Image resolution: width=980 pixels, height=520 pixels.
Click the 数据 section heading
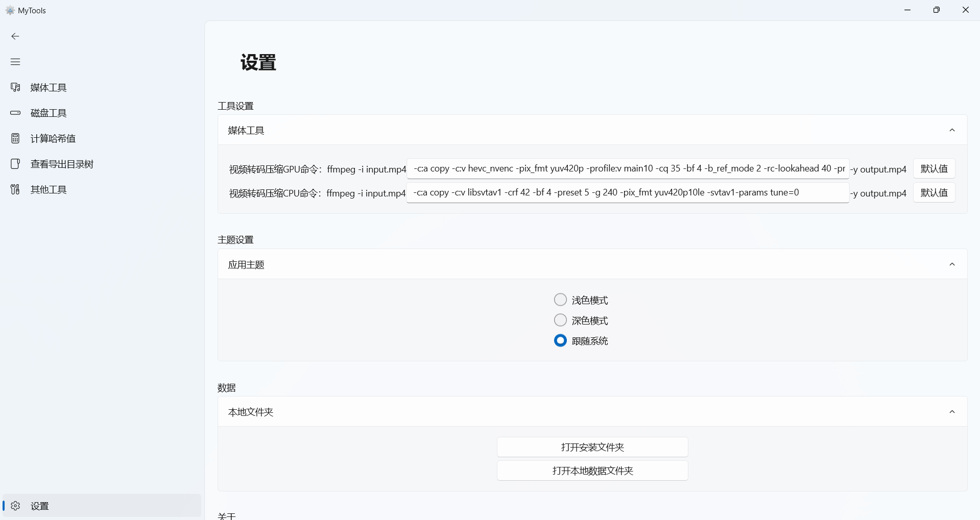click(x=227, y=388)
